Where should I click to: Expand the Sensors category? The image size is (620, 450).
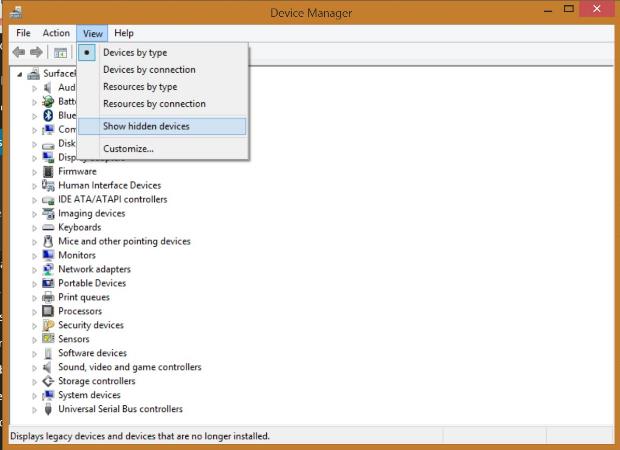(x=34, y=340)
